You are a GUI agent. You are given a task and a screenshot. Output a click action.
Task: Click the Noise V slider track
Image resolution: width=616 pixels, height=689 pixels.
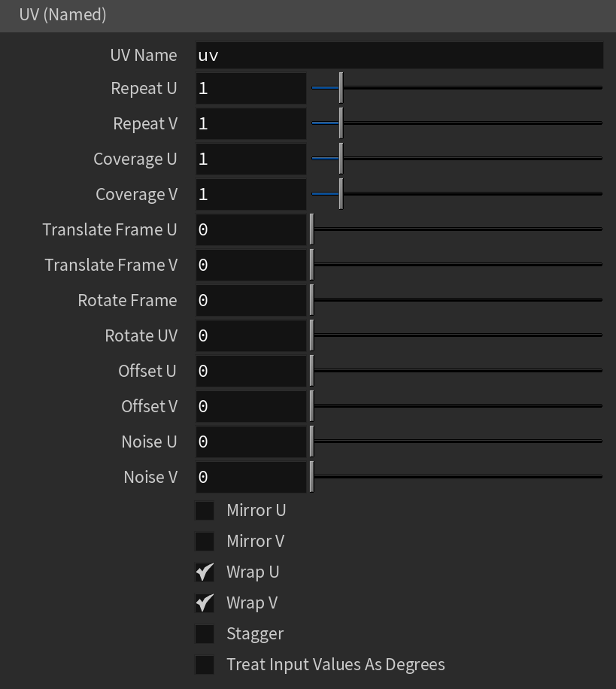pos(457,477)
